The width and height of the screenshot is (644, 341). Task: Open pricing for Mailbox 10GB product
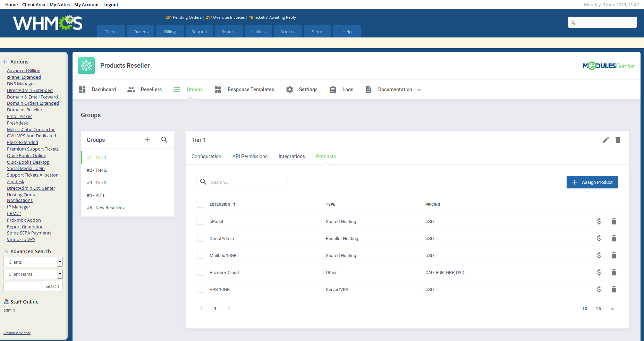point(599,255)
